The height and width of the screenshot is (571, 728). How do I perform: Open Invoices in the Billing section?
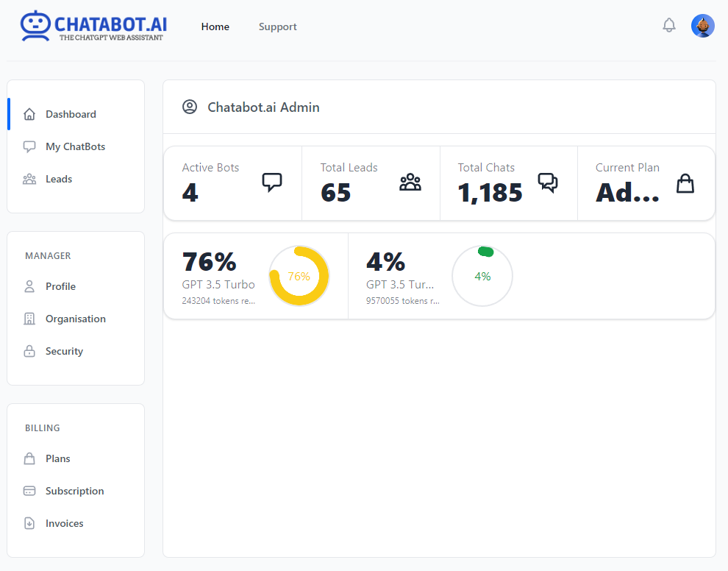64,523
